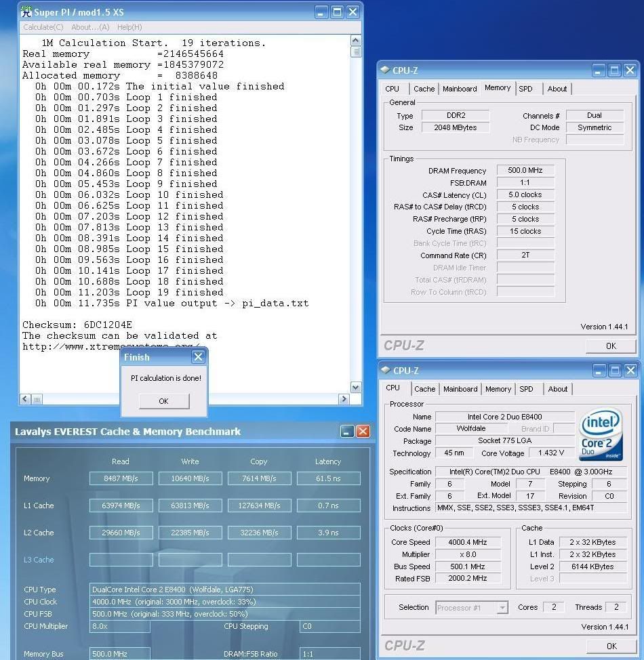The image size is (644, 660).
Task: Select CPU tab in lower CPU-Z window
Action: tap(393, 388)
